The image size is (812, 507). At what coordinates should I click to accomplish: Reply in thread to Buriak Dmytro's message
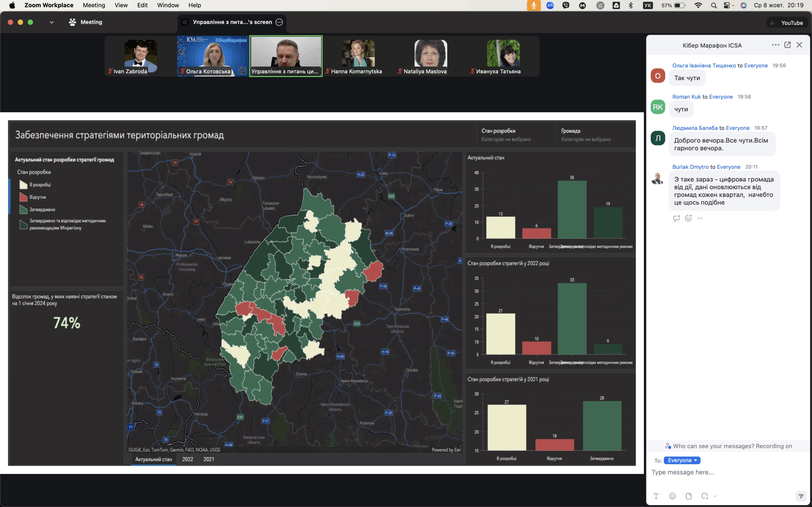pyautogui.click(x=676, y=218)
